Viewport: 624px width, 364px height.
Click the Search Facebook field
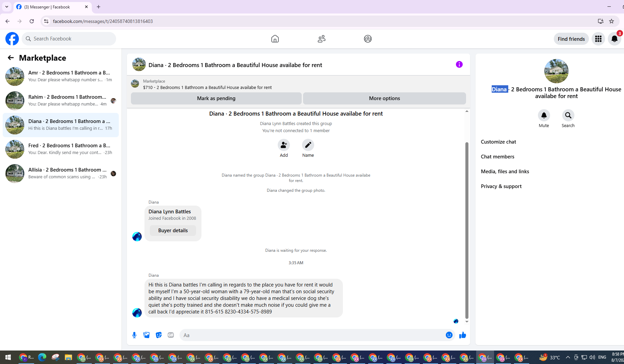69,39
